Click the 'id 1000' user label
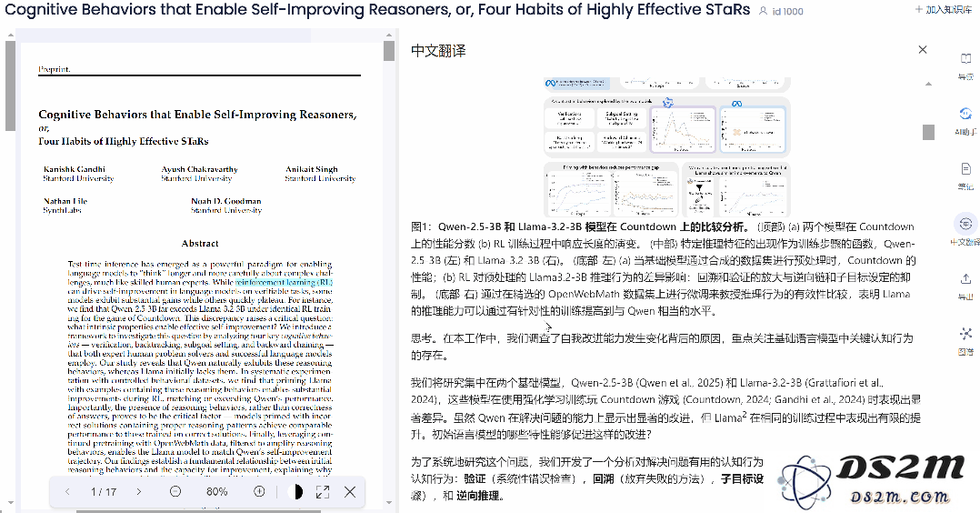The image size is (980, 513). pos(787,11)
